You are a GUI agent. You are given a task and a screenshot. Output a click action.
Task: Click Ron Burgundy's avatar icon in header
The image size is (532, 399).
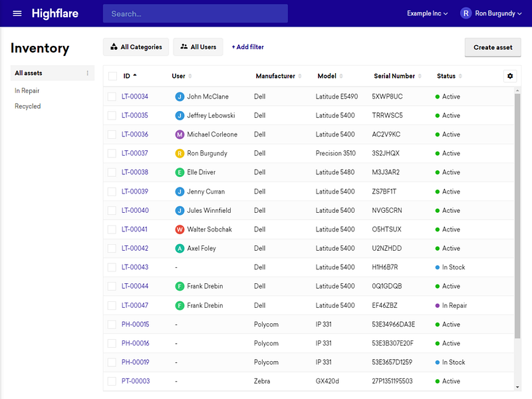point(466,13)
